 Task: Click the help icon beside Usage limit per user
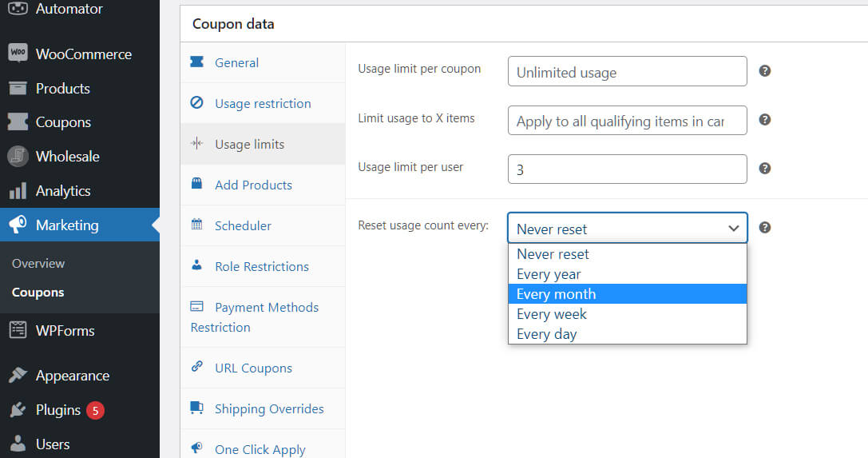[764, 169]
